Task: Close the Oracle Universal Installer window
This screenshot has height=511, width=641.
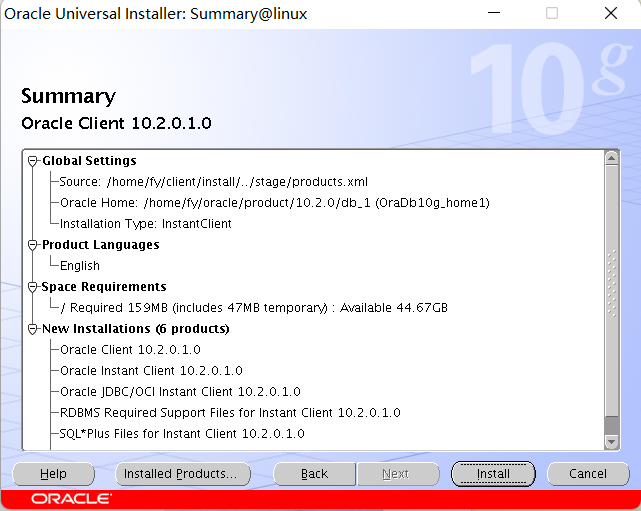Action: [x=611, y=13]
